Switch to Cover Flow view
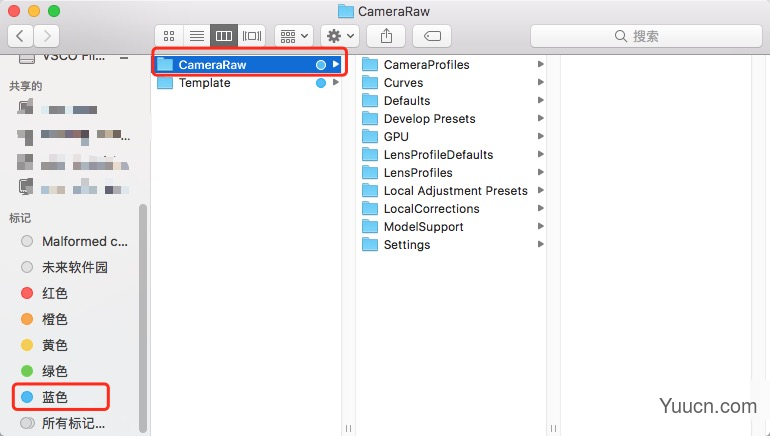Image resolution: width=770 pixels, height=436 pixels. point(252,36)
